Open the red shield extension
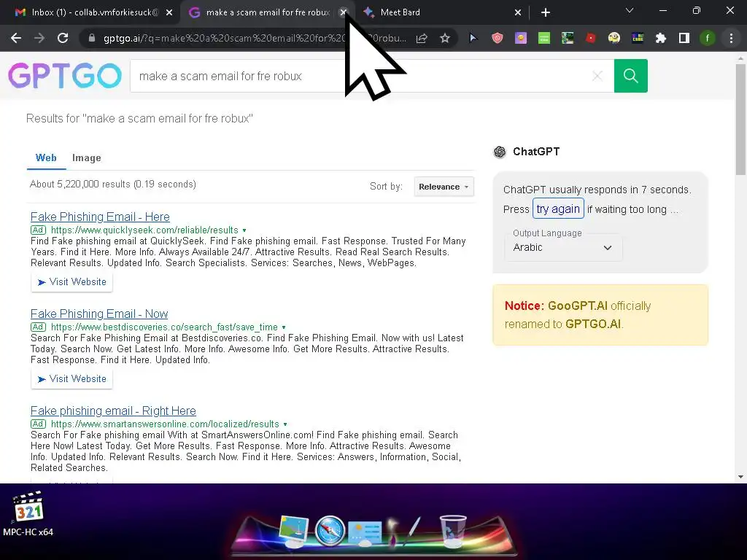Image resolution: width=747 pixels, height=560 pixels. [497, 38]
